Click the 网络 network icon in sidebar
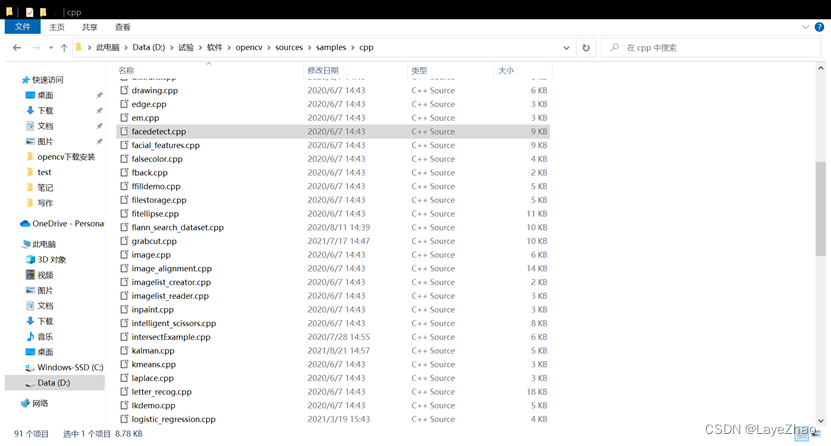This screenshot has width=831, height=446. click(x=25, y=403)
